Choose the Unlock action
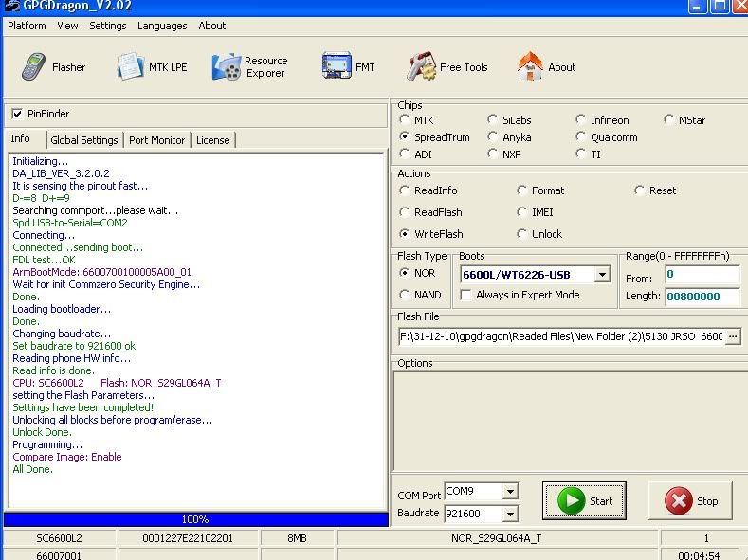This screenshot has height=560, width=748. [x=521, y=233]
